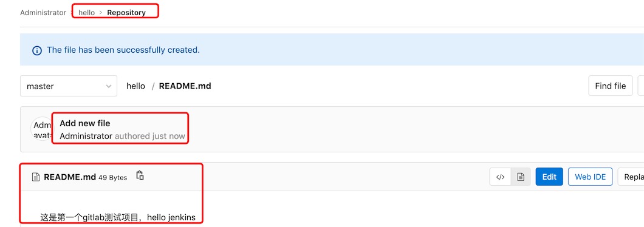Screen dimensions: 644x227
Task: Click the blue Edit button
Action: coord(549,177)
